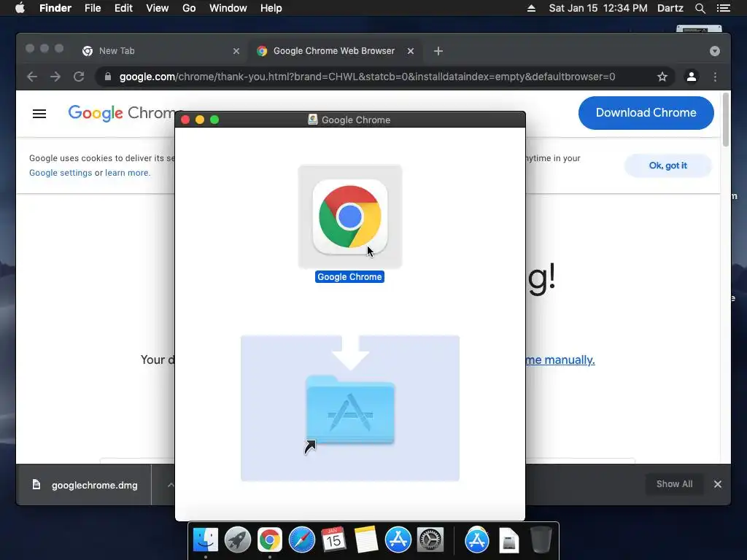Open the Apple menu

[20, 8]
